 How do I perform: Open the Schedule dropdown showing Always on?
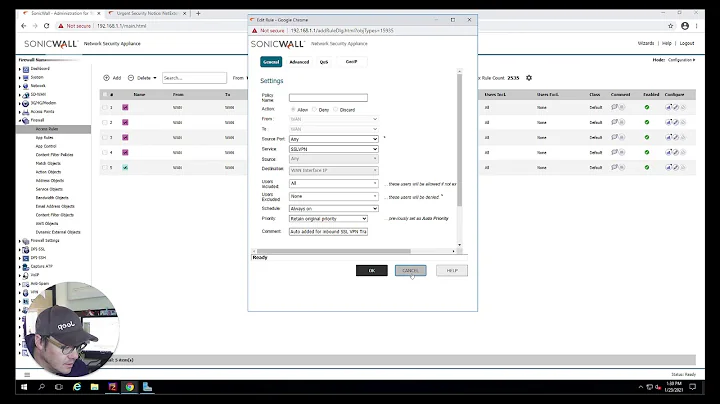[x=334, y=208]
